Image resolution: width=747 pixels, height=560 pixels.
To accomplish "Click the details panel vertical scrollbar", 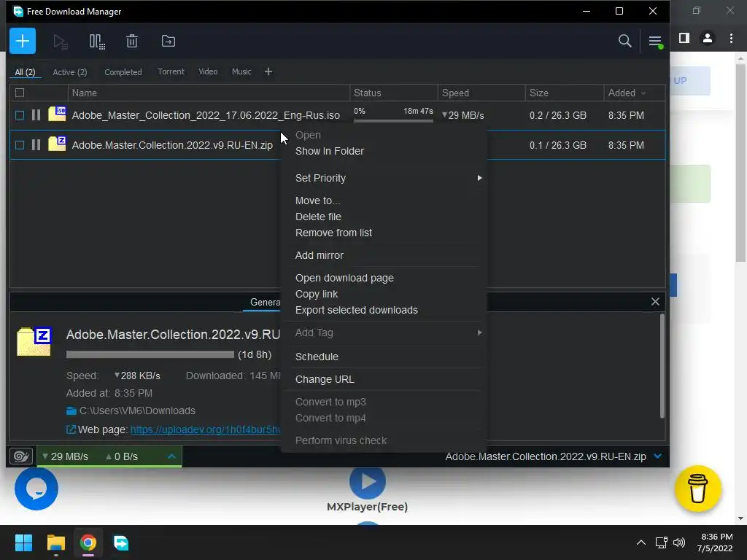I will click(x=662, y=366).
